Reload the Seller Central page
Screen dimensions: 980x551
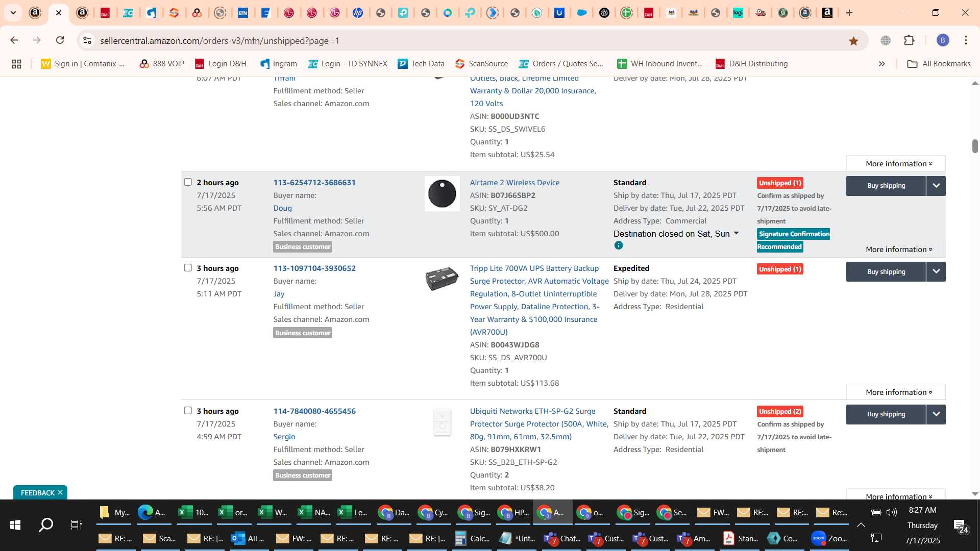tap(60, 40)
